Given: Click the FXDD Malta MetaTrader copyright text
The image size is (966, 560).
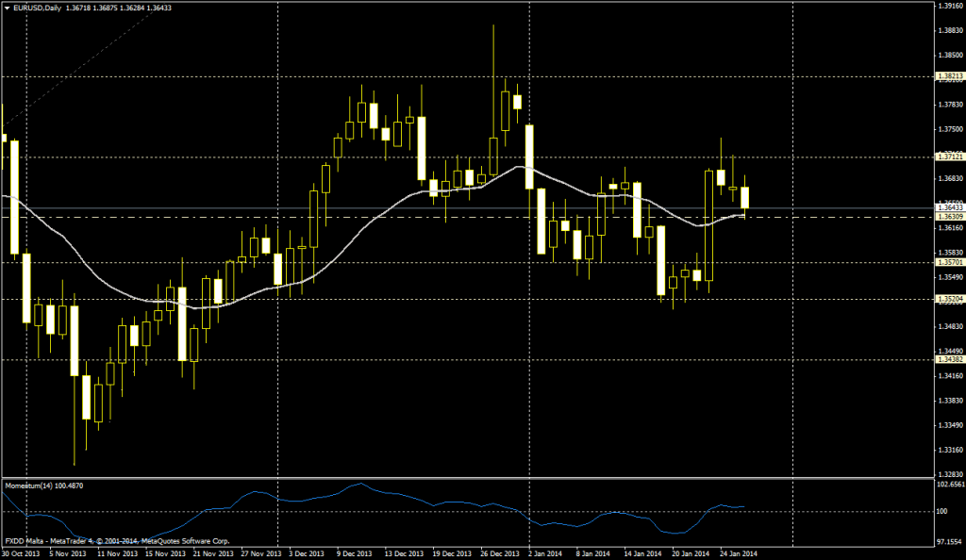Looking at the screenshot, I should 117,541.
